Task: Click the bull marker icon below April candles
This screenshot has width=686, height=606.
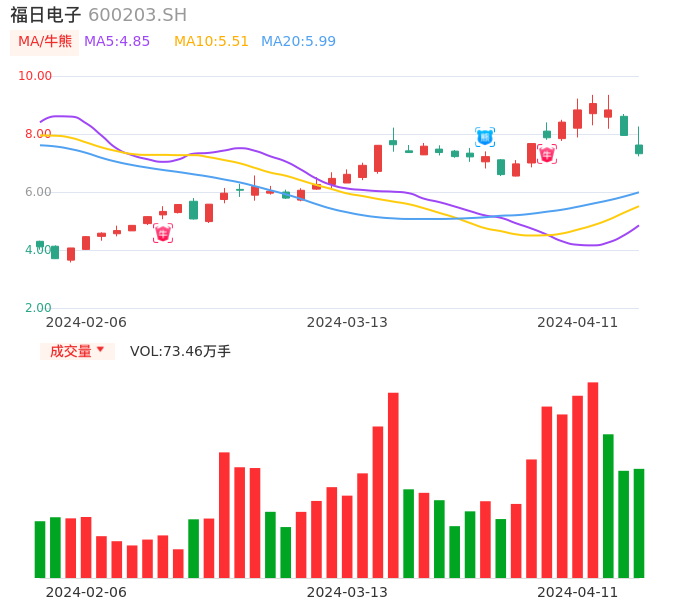Action: (547, 154)
